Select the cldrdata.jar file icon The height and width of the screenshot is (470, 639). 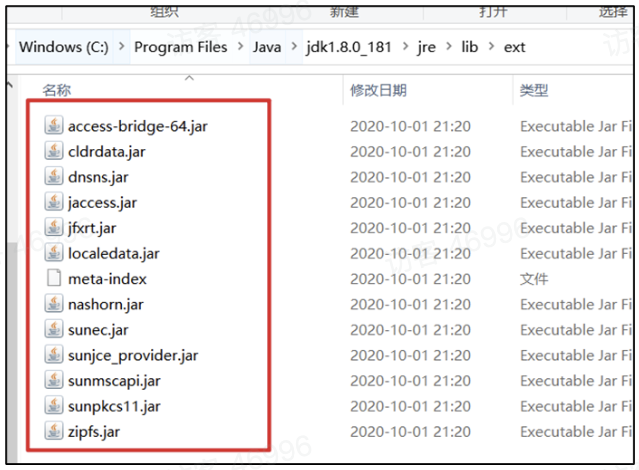click(54, 152)
